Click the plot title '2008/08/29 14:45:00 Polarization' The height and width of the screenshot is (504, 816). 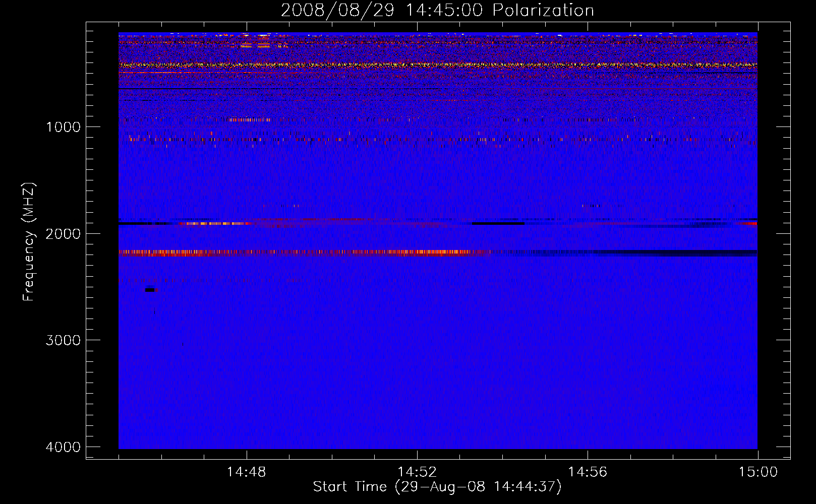tap(437, 10)
